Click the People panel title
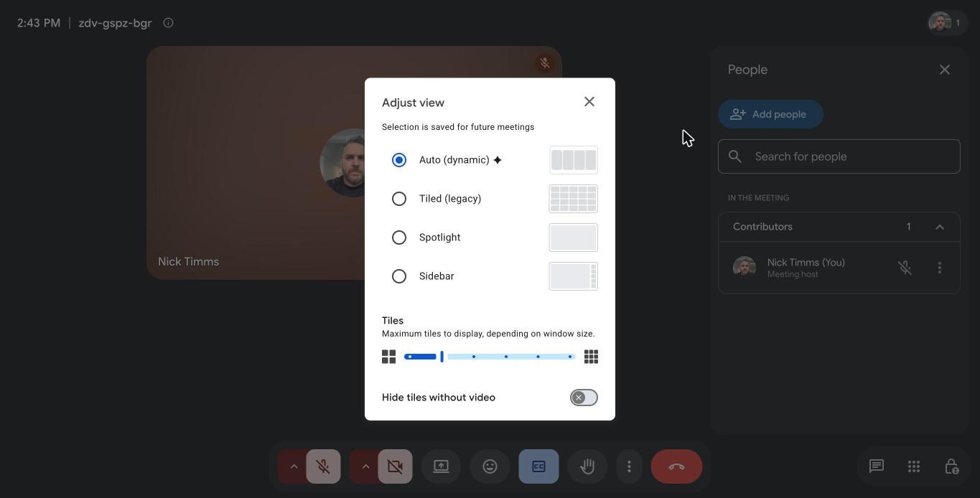The image size is (980, 498). pos(747,70)
